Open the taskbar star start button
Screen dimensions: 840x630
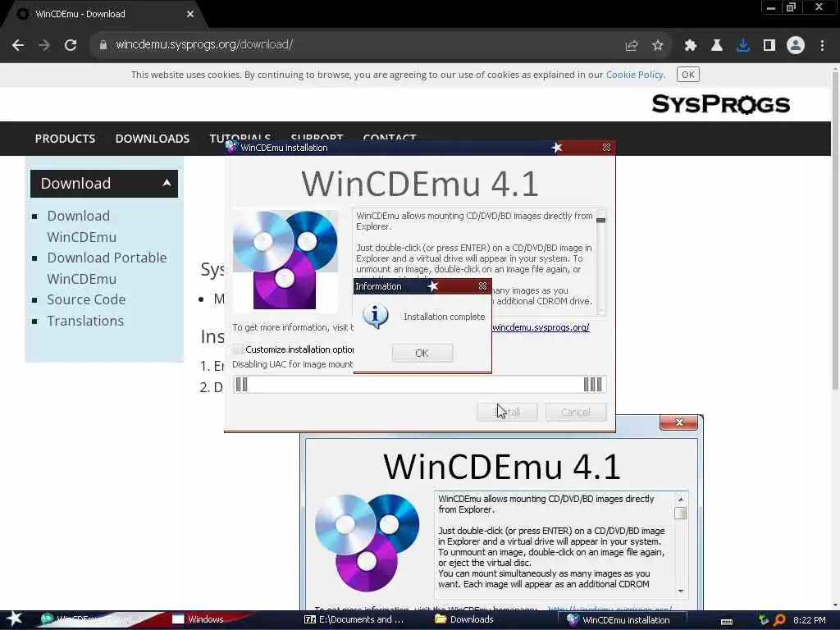15,619
